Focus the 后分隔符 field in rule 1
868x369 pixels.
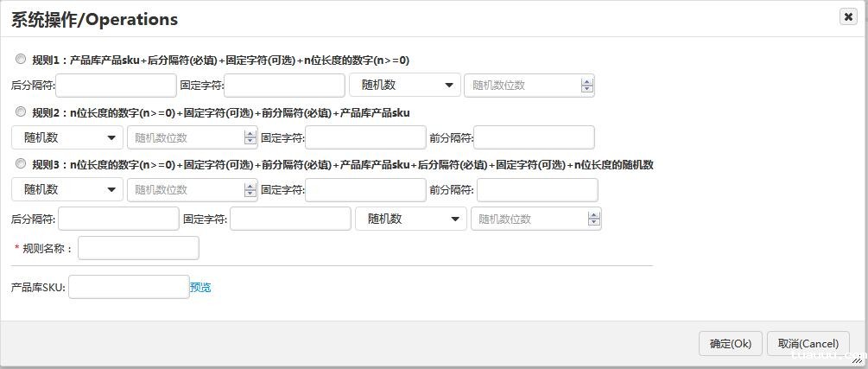tap(116, 85)
